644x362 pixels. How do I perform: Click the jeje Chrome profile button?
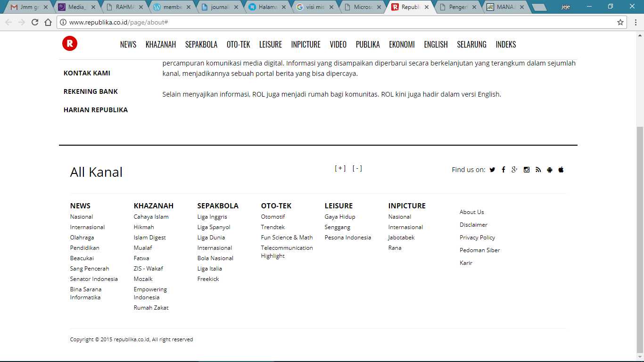(x=565, y=7)
